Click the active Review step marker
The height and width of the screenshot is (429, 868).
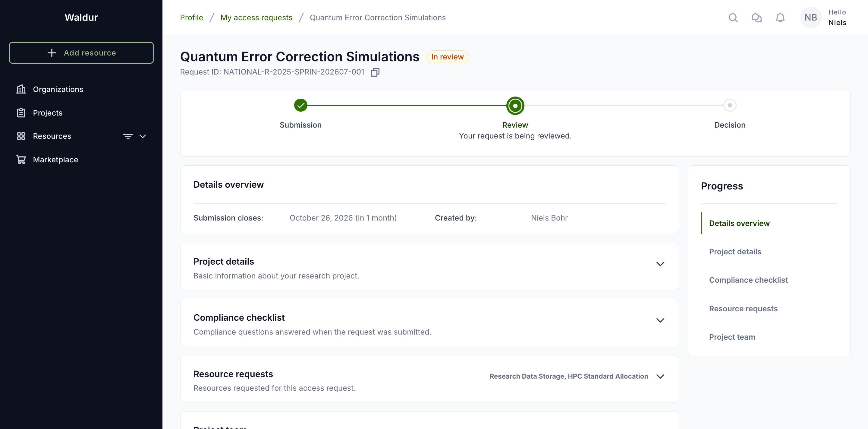[x=515, y=106]
